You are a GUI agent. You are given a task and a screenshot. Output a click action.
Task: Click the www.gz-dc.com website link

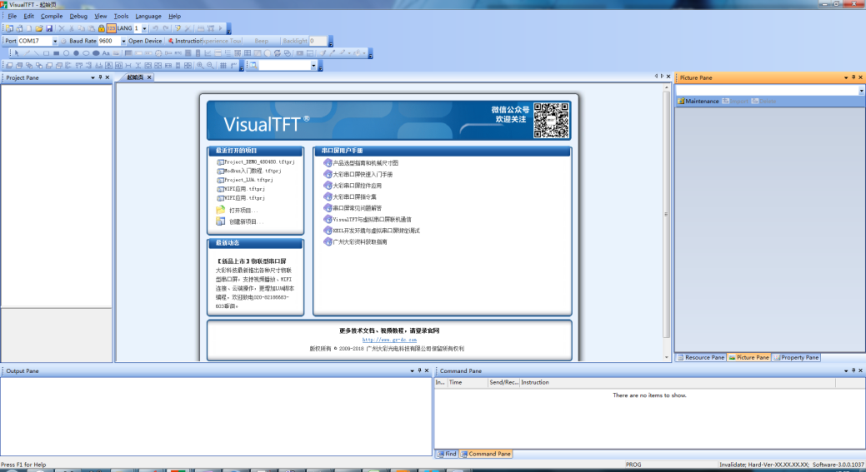[x=389, y=339]
